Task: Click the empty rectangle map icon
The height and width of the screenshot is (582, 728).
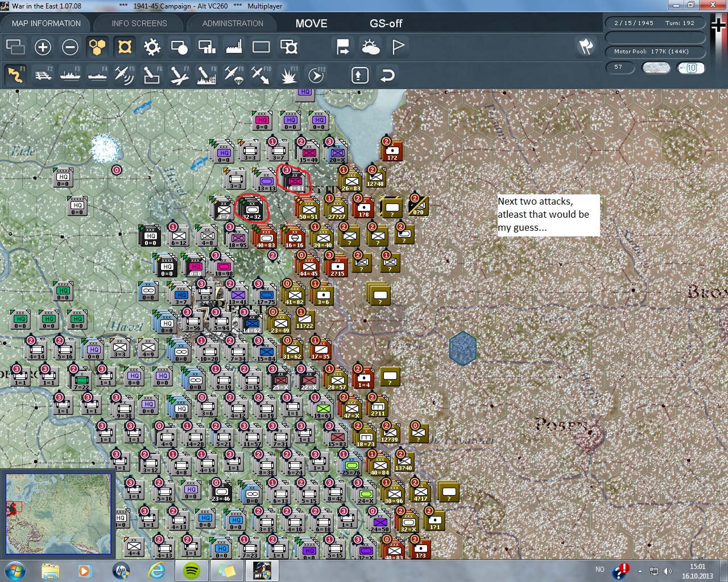Action: tap(261, 47)
